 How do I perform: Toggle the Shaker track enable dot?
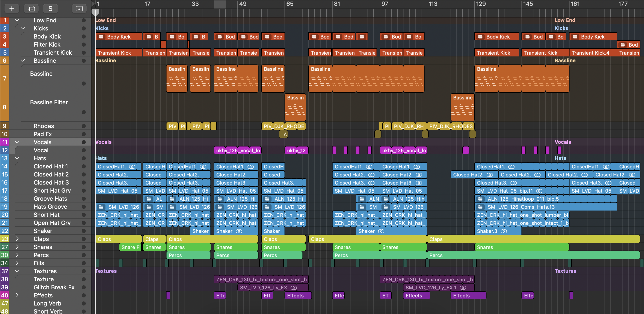click(83, 231)
